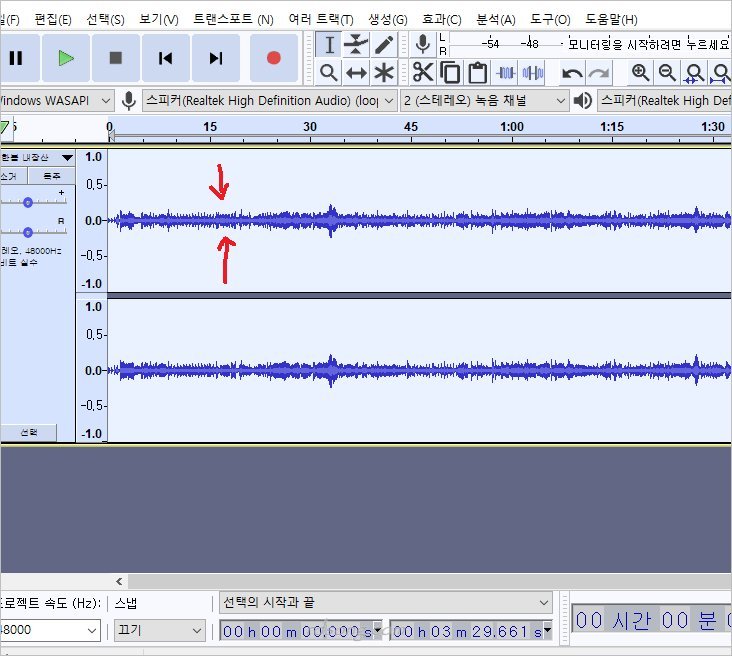Select the Envelope tool
This screenshot has width=732, height=656.
pos(356,45)
